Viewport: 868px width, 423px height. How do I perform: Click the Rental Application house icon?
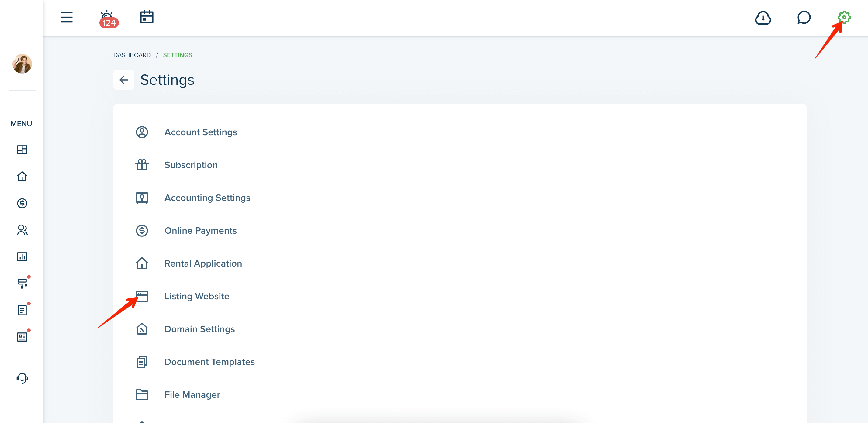click(142, 263)
